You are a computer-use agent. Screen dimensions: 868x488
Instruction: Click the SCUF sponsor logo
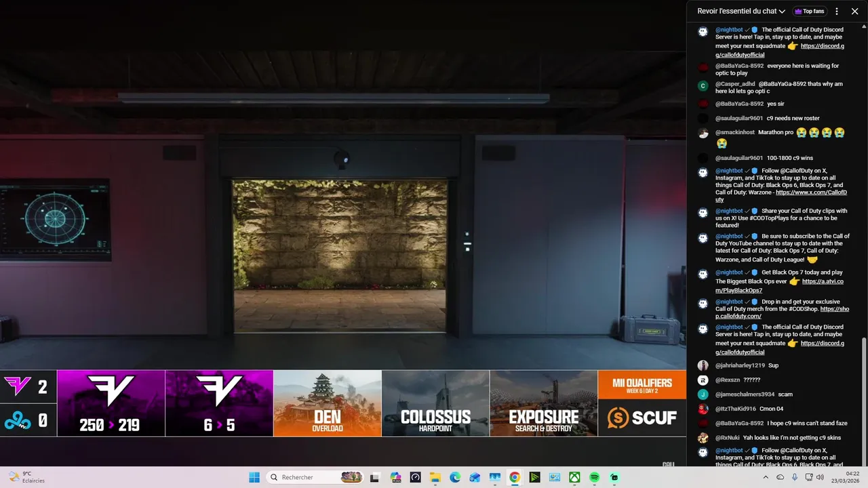pos(642,418)
